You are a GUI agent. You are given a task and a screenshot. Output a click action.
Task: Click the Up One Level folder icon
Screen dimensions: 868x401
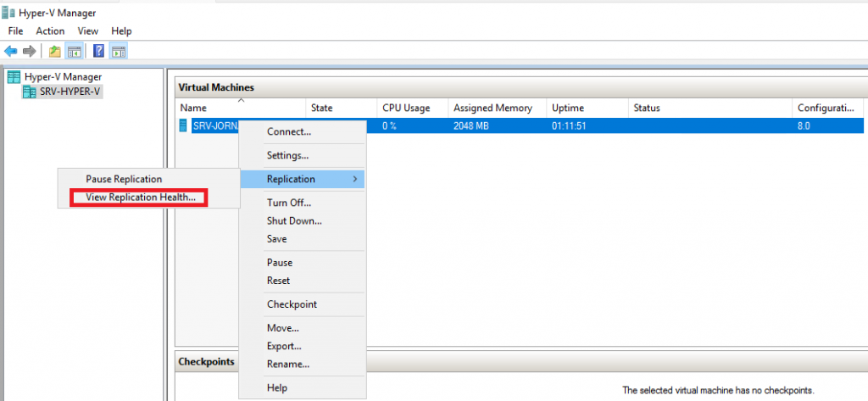(55, 51)
